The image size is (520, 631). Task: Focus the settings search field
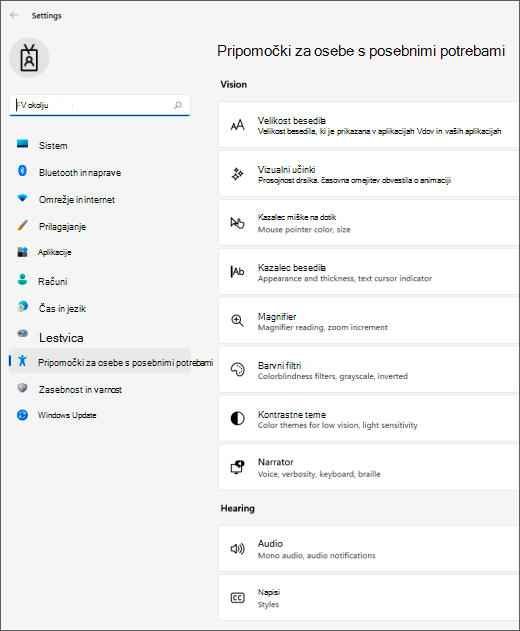point(99,105)
